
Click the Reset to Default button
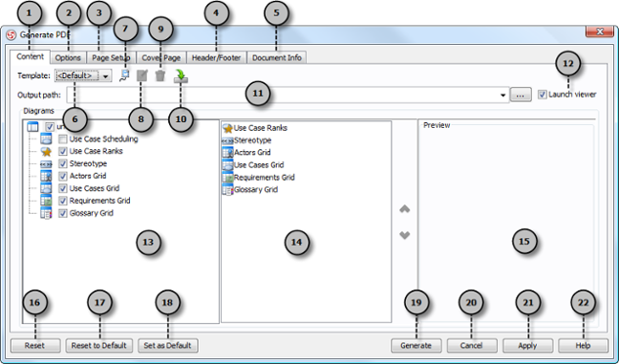[x=98, y=346]
